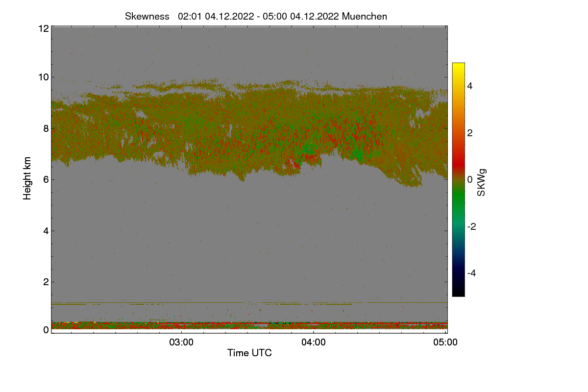Click the colorbar value -4
Screen dimensions: 588x392
pos(471,273)
